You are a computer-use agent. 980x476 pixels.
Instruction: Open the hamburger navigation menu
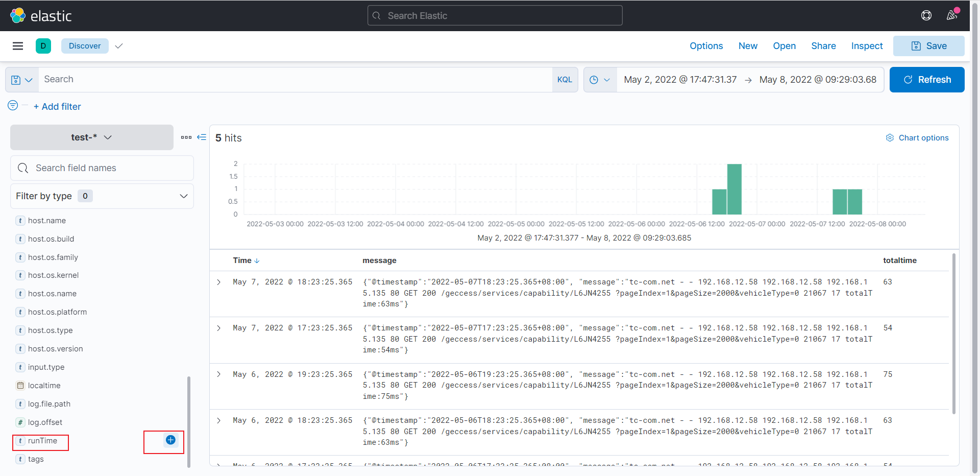[x=18, y=46]
